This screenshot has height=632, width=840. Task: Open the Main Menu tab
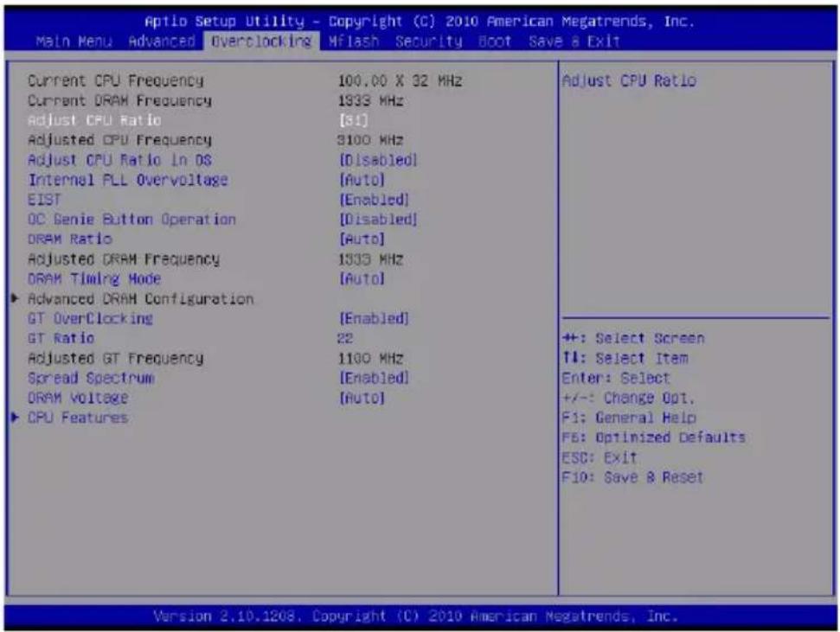(x=74, y=41)
